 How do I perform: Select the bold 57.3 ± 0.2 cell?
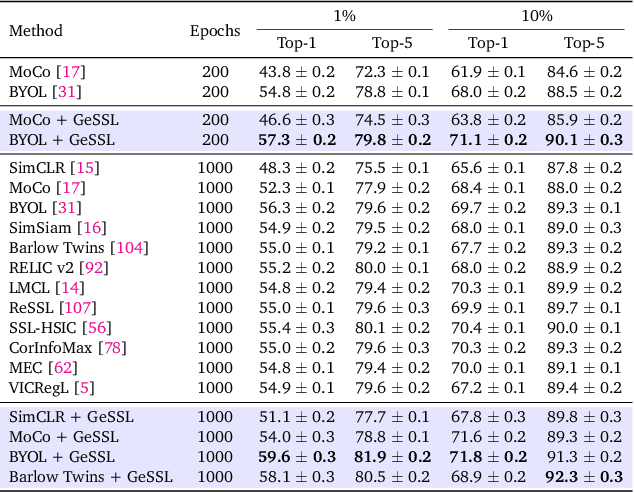click(296, 139)
